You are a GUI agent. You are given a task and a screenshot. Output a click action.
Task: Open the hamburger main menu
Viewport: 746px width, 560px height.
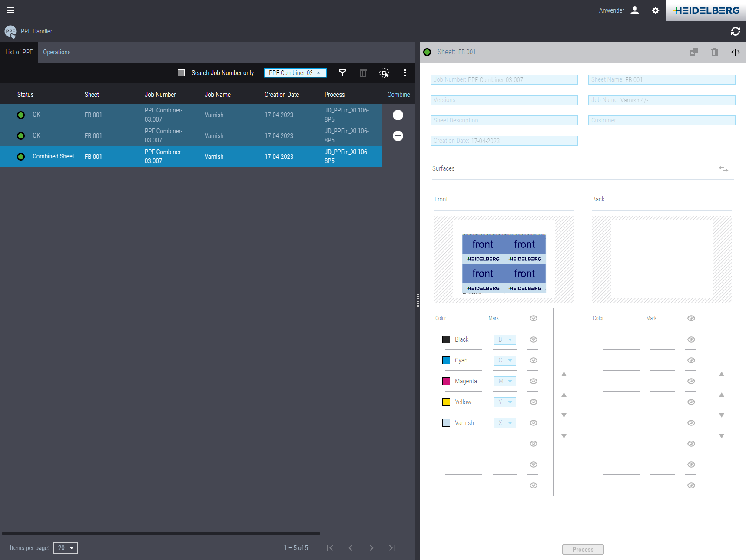pos(10,10)
